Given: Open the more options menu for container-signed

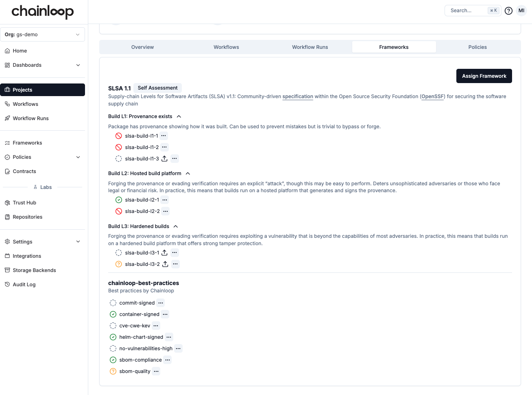Looking at the screenshot, I should point(165,314).
